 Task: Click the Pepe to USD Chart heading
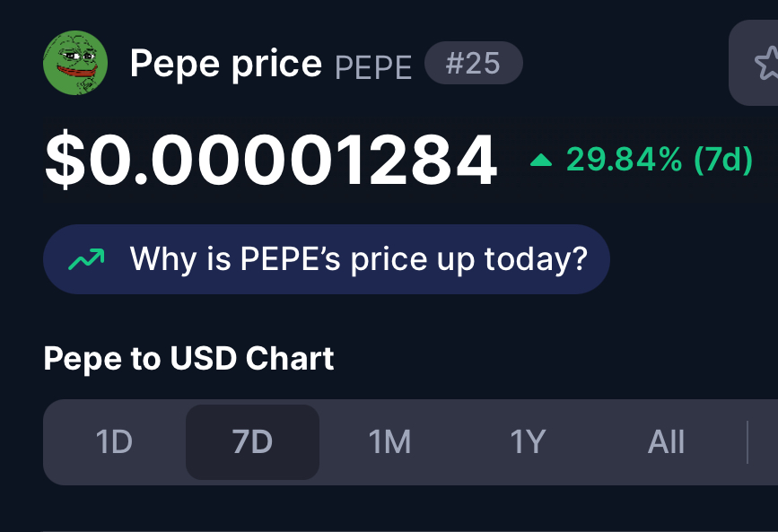coord(188,358)
